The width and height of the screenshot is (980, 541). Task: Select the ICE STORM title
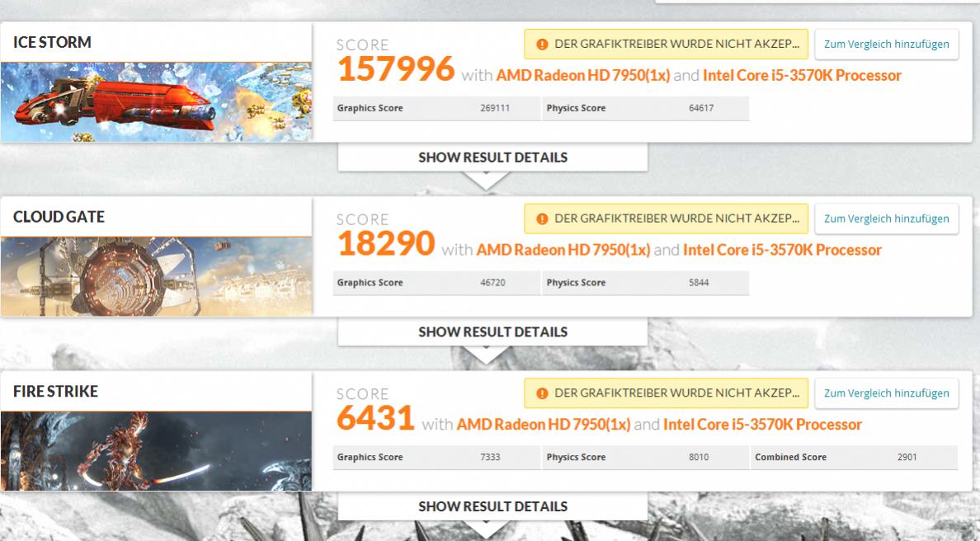click(x=53, y=42)
